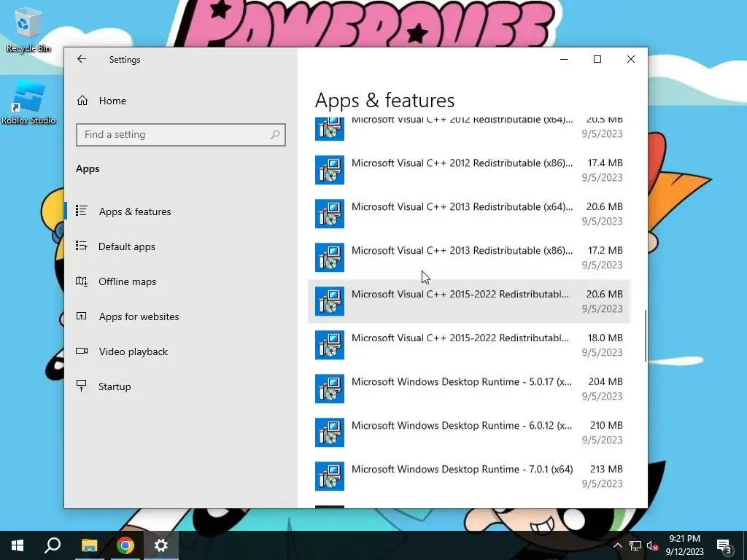Image resolution: width=747 pixels, height=560 pixels.
Task: Open File Explorer from taskbar
Action: (89, 545)
